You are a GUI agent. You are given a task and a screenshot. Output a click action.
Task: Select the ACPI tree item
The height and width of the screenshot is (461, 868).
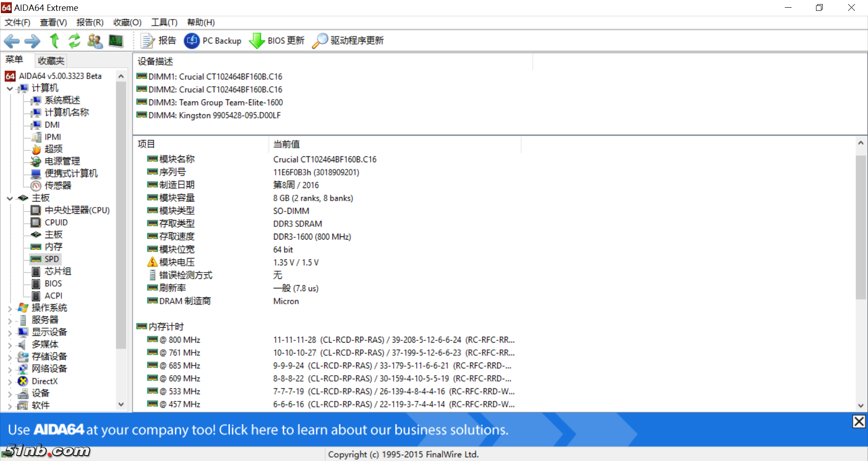click(x=53, y=296)
